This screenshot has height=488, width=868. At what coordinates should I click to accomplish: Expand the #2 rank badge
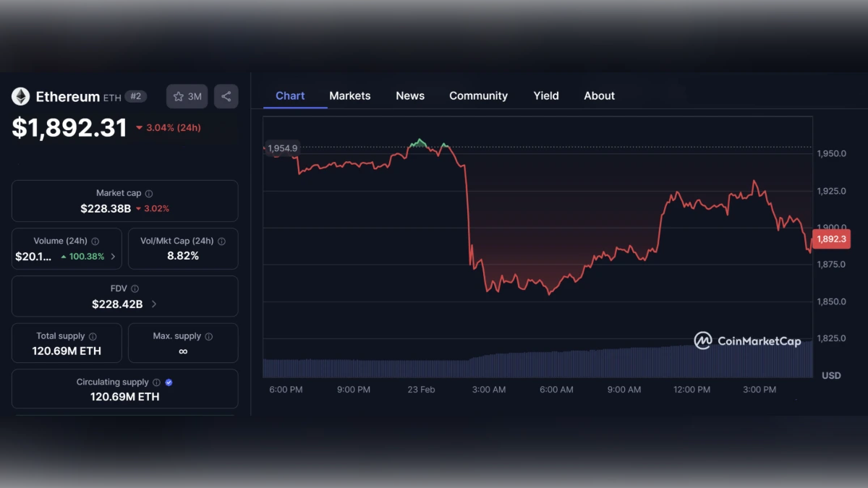click(x=135, y=96)
